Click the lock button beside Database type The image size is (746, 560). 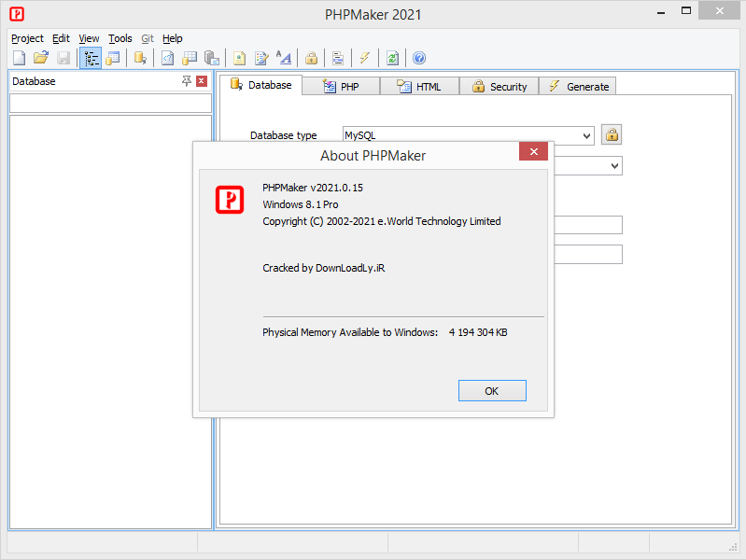click(612, 134)
